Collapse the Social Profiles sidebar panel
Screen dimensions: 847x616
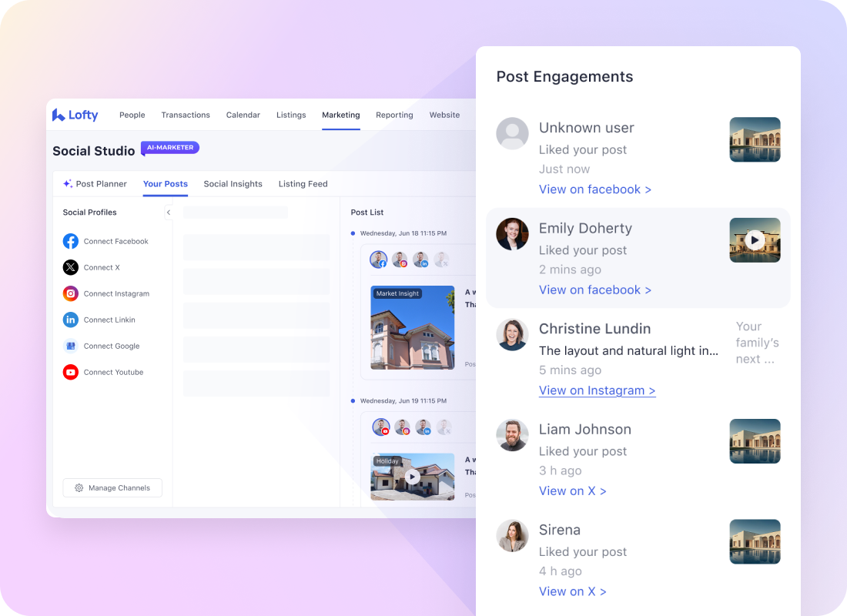168,213
